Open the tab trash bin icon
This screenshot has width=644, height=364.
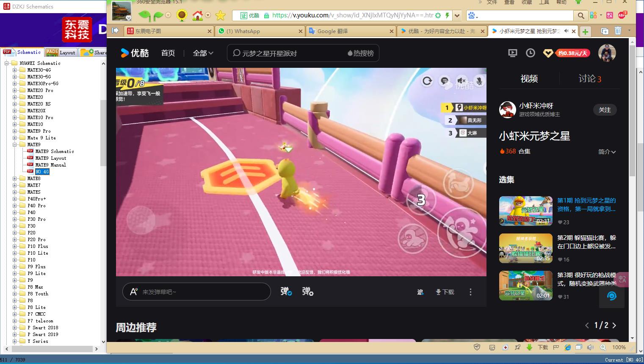click(x=618, y=31)
